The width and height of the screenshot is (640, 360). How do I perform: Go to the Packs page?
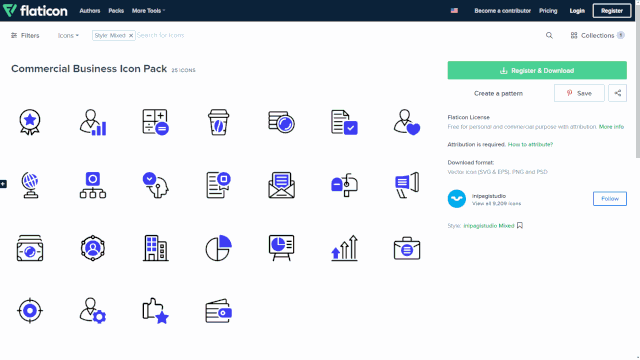point(116,11)
